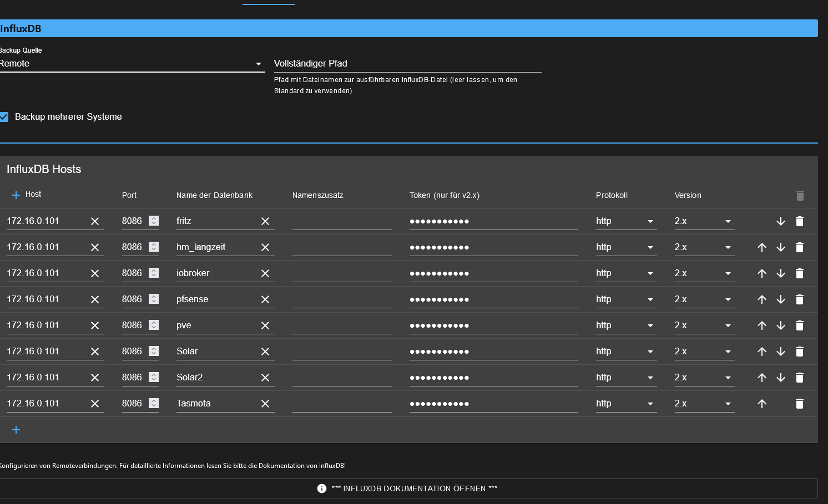Adjust port stepper in the fritz row
828x504 pixels.
(x=154, y=221)
